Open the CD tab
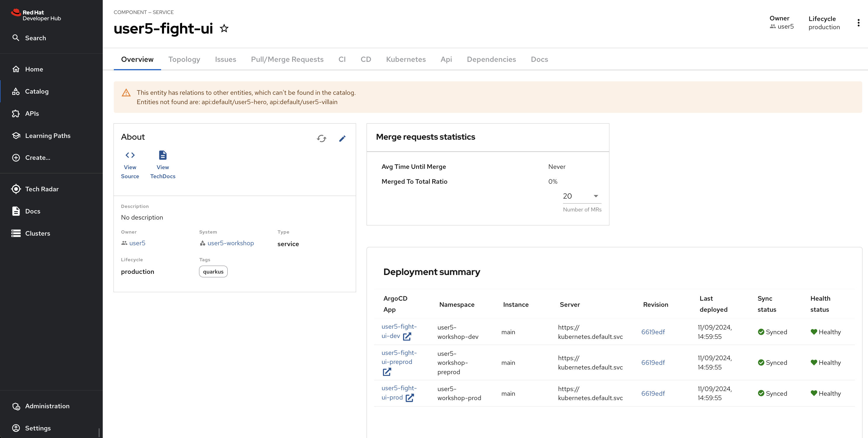Image resolution: width=868 pixels, height=438 pixels. click(366, 59)
